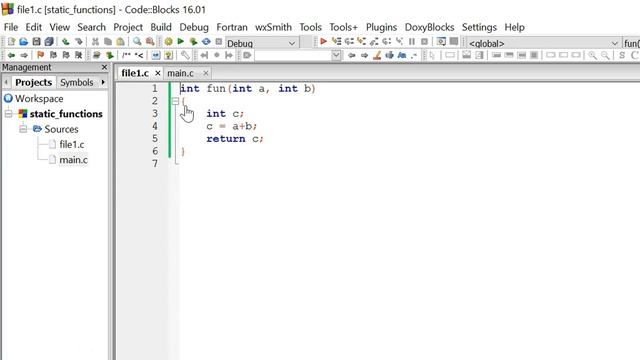Click the Save file floppy icon
640x360 pixels.
point(36,41)
